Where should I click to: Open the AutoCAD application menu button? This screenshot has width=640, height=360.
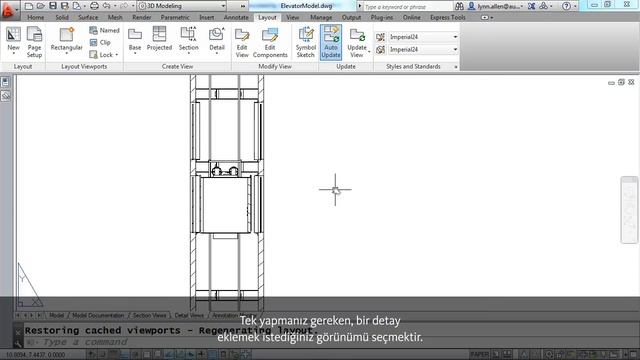(x=9, y=10)
